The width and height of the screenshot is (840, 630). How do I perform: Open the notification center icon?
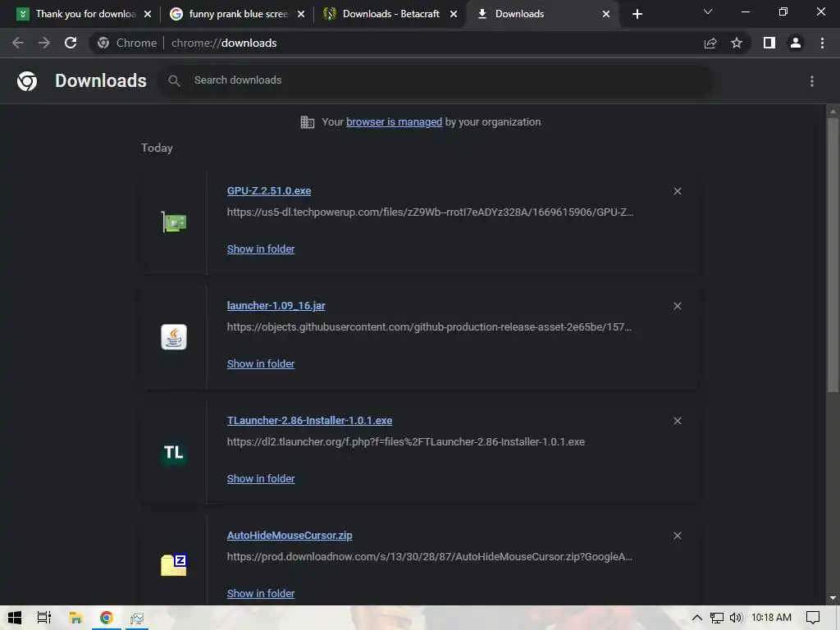(x=813, y=618)
